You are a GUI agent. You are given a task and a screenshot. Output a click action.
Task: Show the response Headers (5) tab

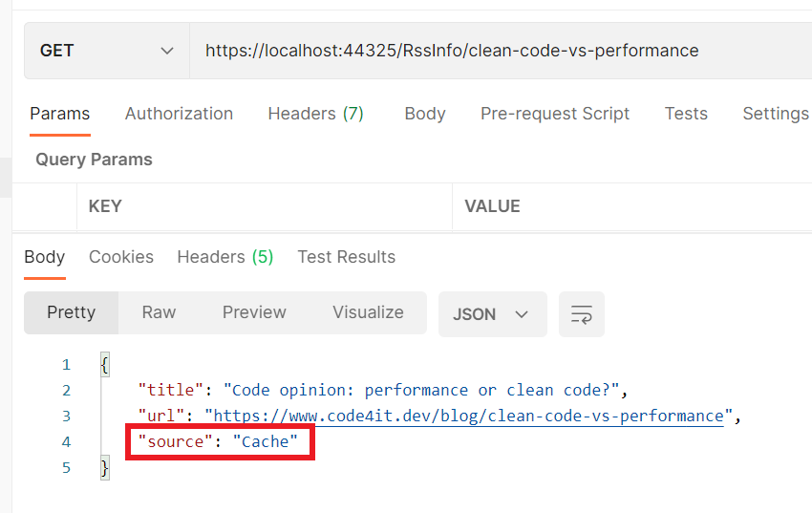(224, 257)
